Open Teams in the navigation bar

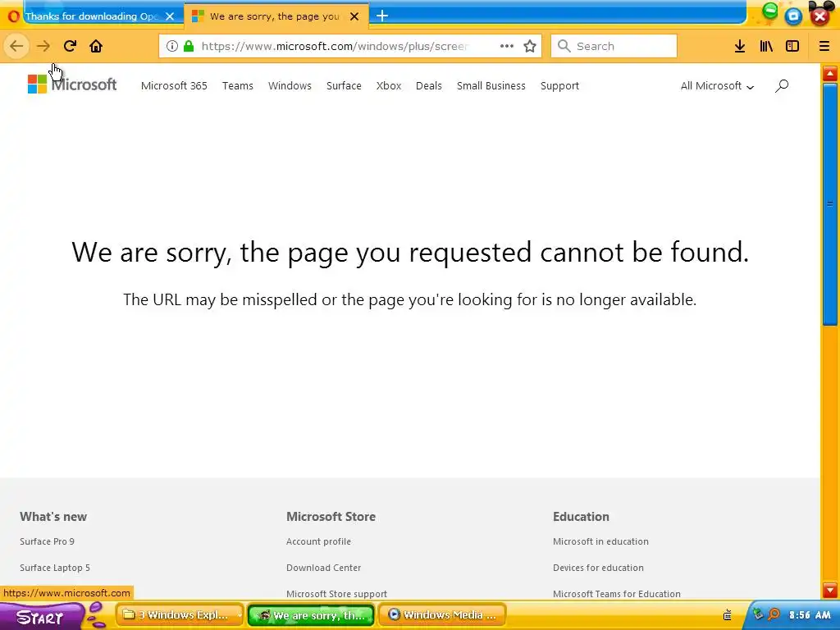[238, 85]
